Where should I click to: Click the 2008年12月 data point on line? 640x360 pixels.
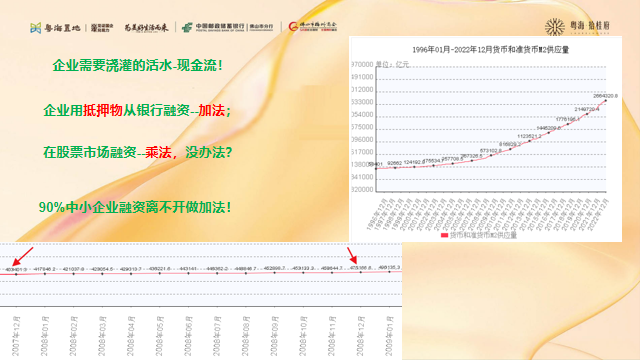[360, 272]
